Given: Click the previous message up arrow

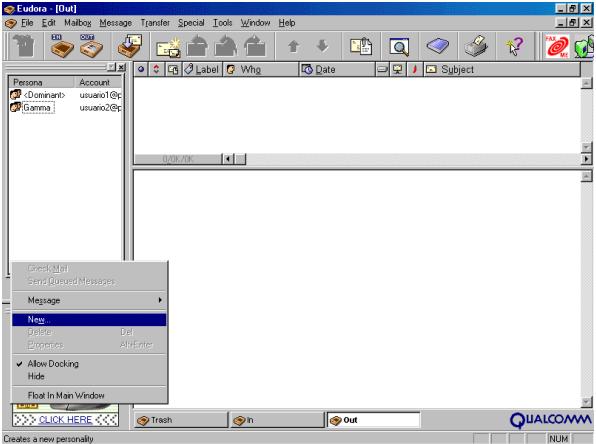Looking at the screenshot, I should click(x=293, y=46).
